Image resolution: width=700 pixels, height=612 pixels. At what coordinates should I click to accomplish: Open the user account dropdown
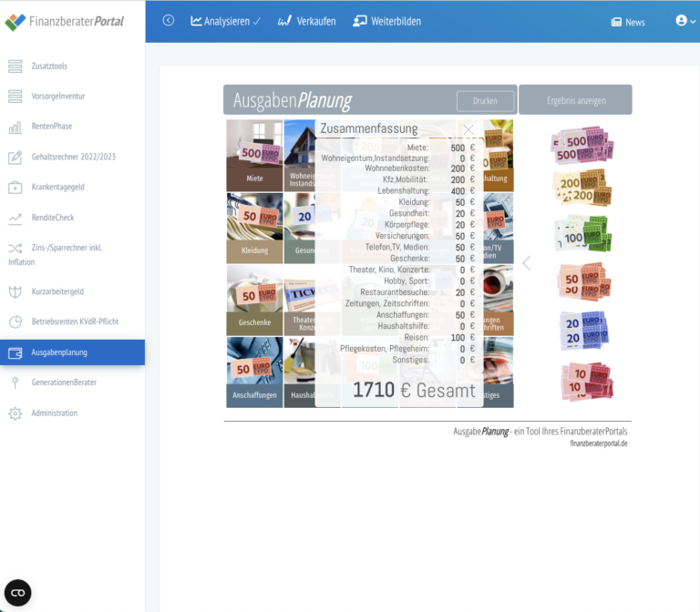click(685, 21)
